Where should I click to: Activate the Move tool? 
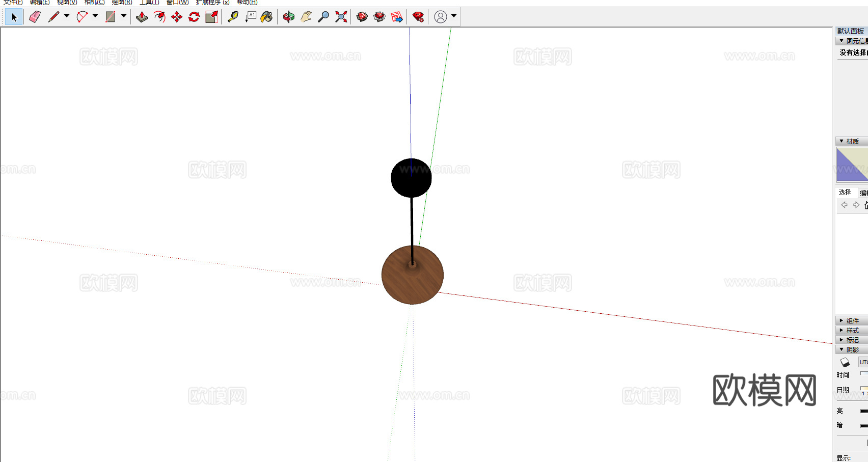coord(177,17)
